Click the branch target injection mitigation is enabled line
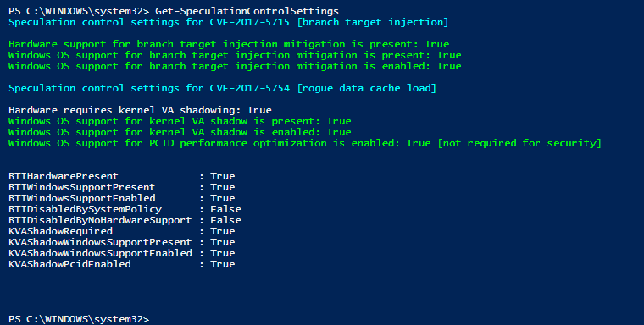Screen dimensions: 644x325 coord(235,67)
